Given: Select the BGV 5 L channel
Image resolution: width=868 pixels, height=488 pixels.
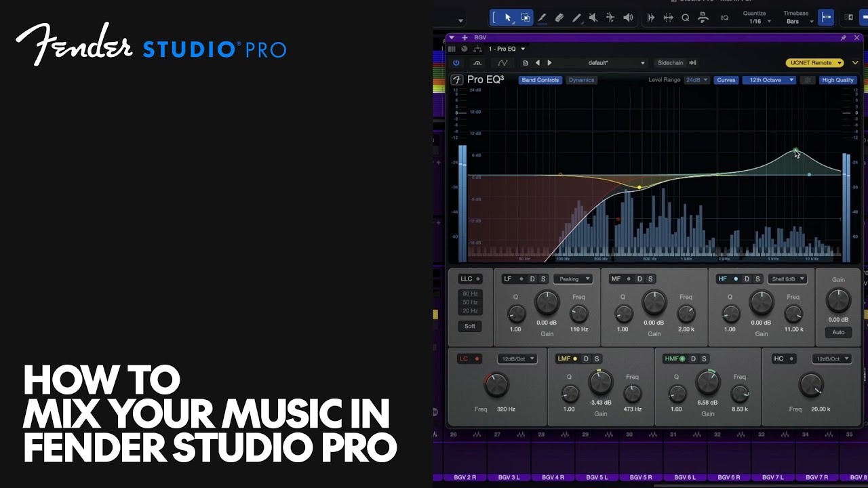Looking at the screenshot, I should (x=597, y=477).
